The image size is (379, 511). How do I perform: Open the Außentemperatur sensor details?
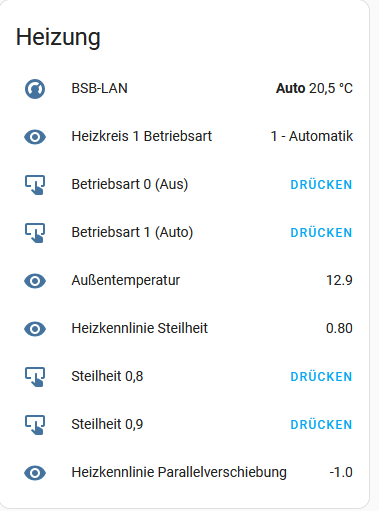pos(184,281)
